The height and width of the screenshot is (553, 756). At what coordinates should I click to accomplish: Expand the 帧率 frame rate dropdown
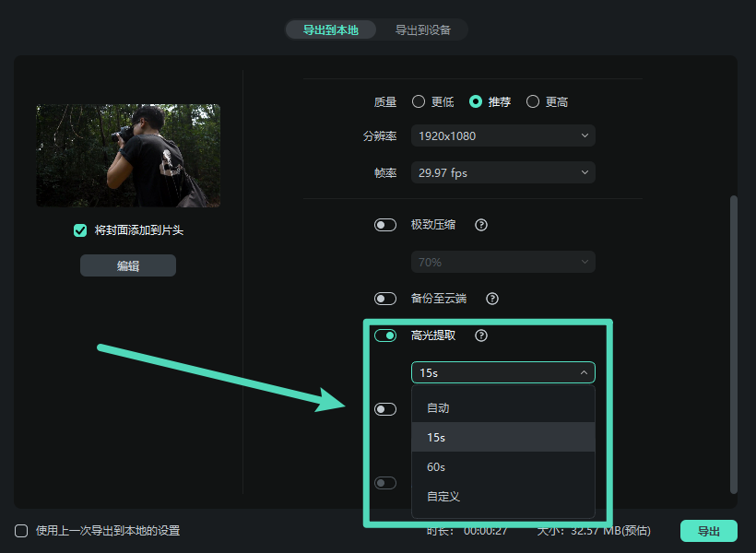tap(502, 172)
